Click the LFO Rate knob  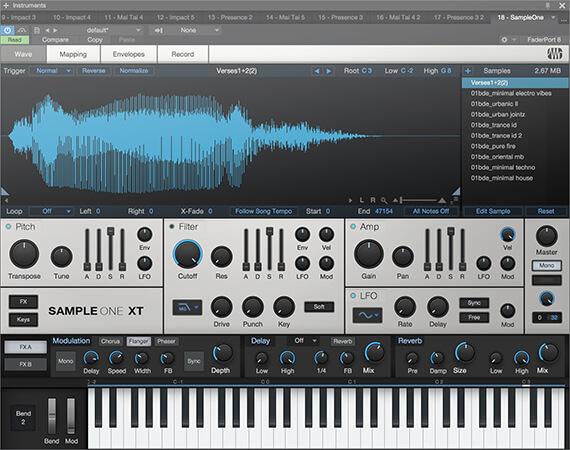(x=405, y=308)
